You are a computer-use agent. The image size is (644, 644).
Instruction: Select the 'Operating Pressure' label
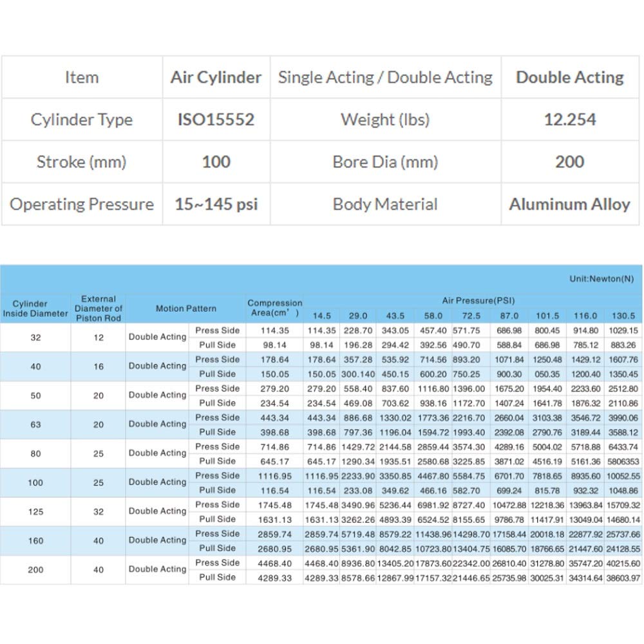click(81, 204)
